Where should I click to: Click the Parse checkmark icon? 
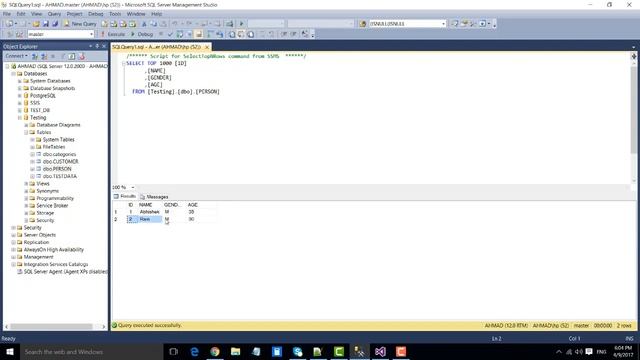coord(170,34)
